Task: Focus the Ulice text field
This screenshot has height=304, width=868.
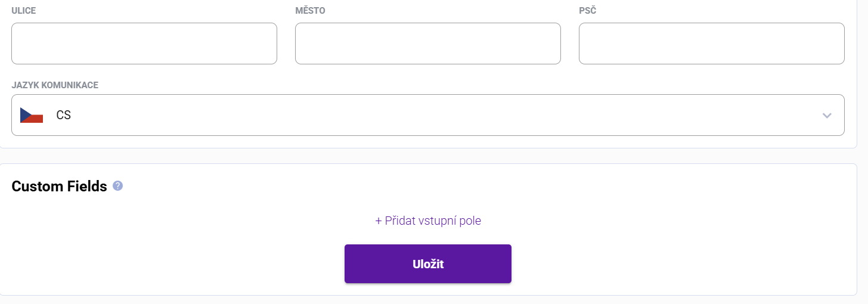Action: pos(144,44)
